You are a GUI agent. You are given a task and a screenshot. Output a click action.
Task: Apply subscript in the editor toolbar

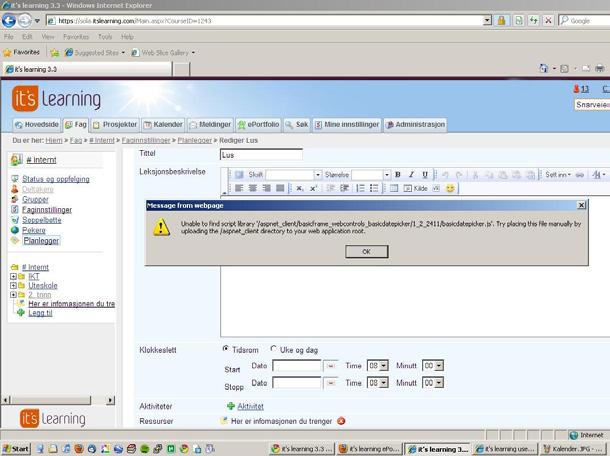(299, 188)
